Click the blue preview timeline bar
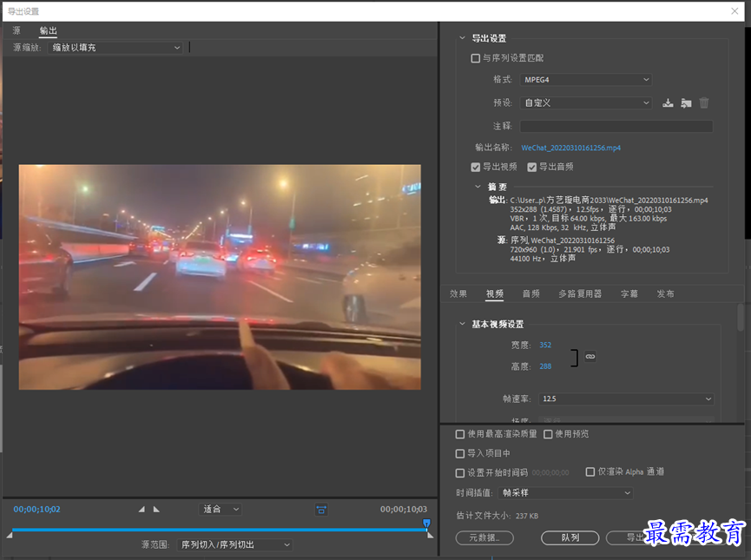 [219, 530]
